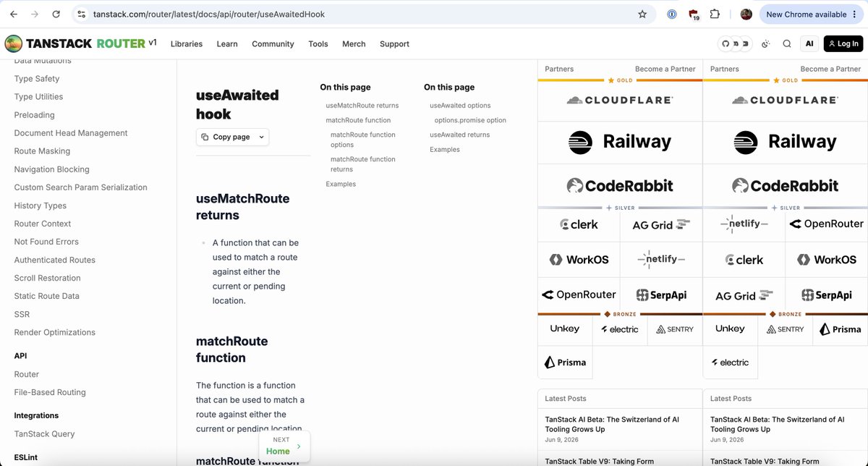View site information icon in address bar
Screen dimensions: 868x466
tap(82, 14)
